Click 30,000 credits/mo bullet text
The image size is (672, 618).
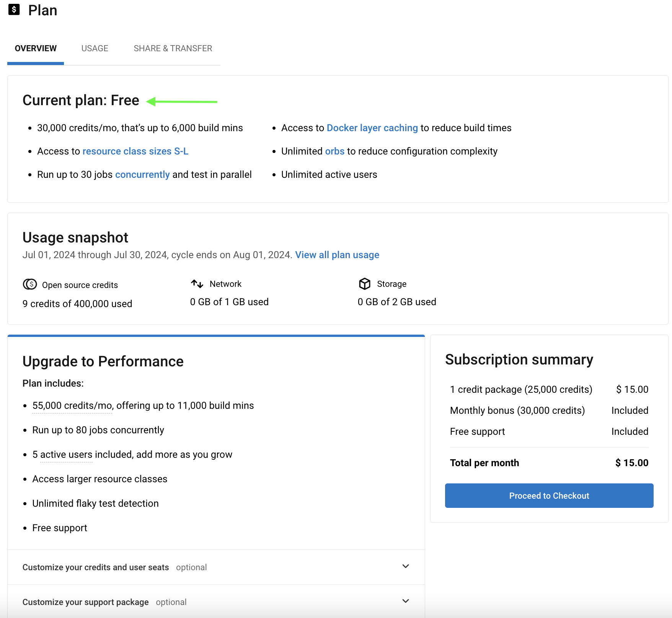[140, 128]
